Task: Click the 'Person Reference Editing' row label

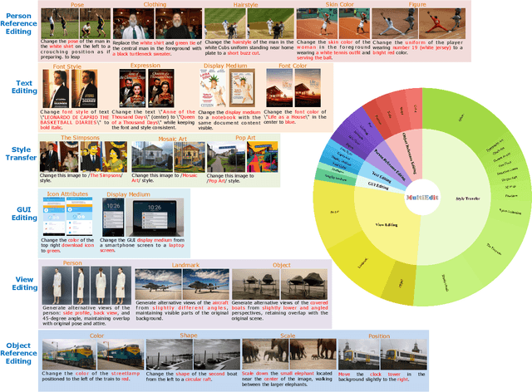Action: tap(18, 24)
